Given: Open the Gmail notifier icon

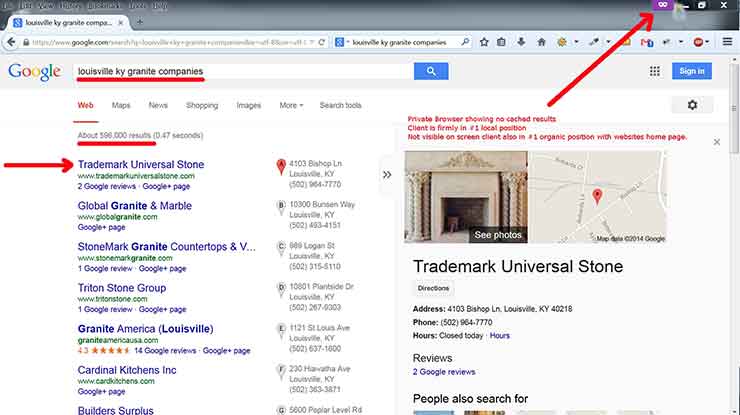Looking at the screenshot, I should (647, 42).
